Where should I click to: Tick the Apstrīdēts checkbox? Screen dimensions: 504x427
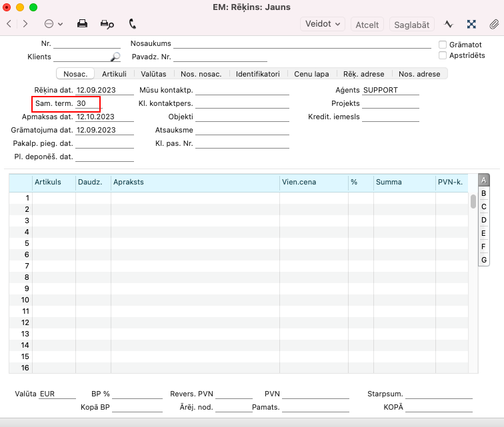pyautogui.click(x=443, y=56)
